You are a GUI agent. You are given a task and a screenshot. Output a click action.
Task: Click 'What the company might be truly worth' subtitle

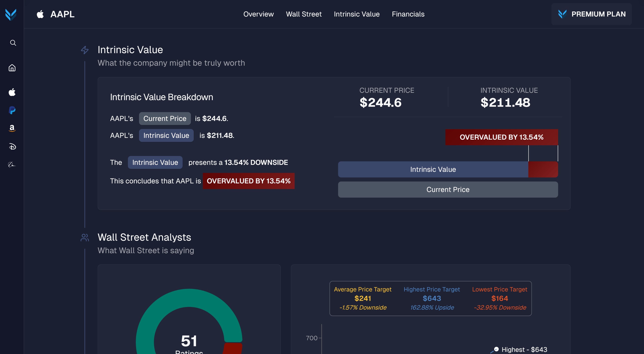[171, 63]
